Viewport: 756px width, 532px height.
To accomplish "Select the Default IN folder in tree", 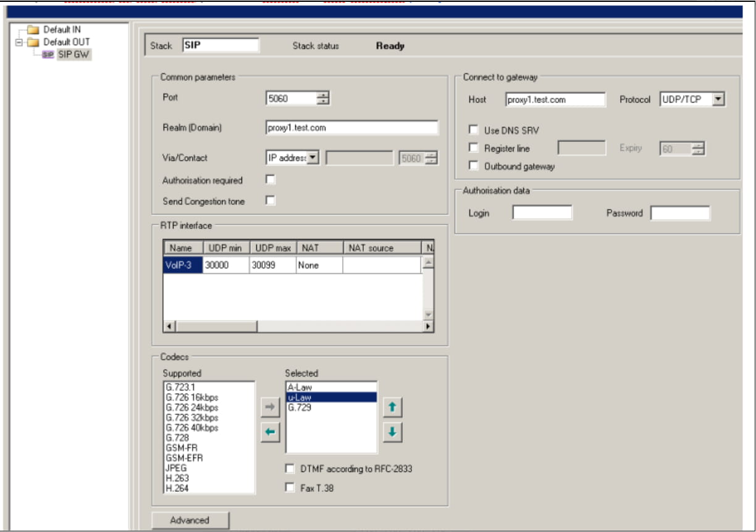I will (x=61, y=30).
